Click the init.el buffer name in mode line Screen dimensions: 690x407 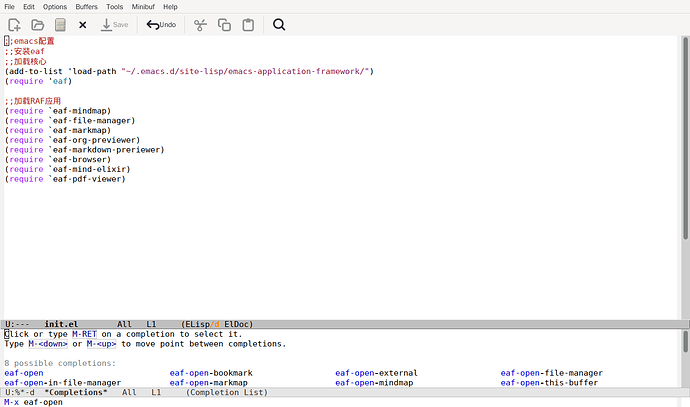tap(60, 324)
